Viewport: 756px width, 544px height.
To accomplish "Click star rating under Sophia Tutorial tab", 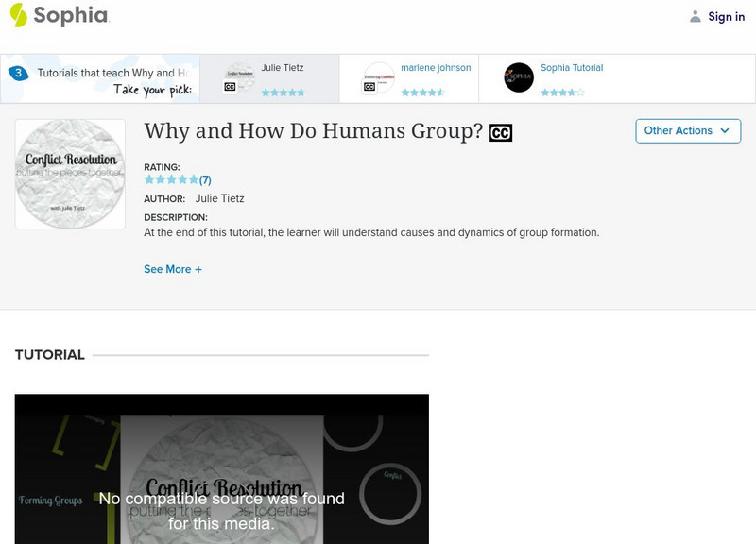I will 562,92.
